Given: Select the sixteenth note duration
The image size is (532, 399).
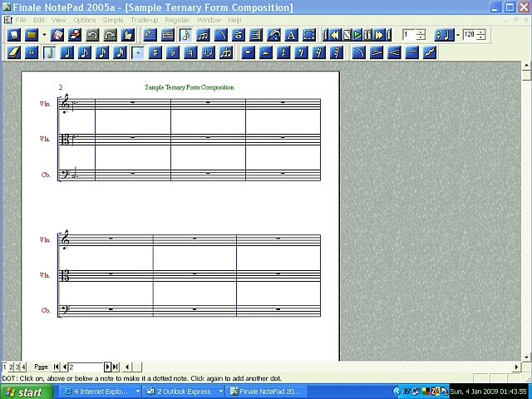Looking at the screenshot, I should point(102,53).
